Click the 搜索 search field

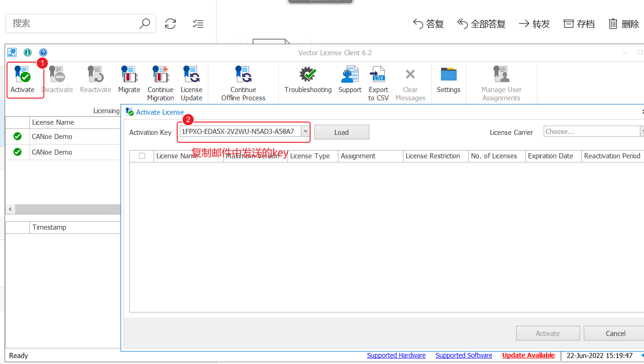pos(74,23)
